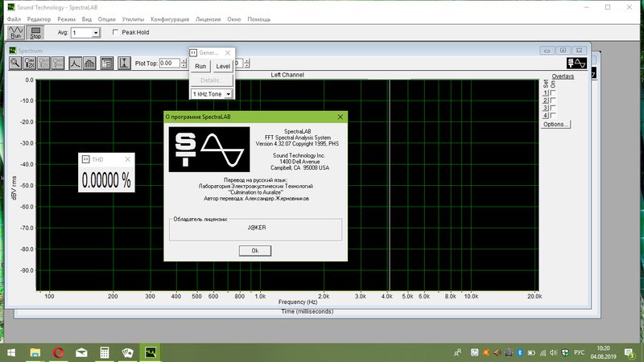The width and height of the screenshot is (644, 362).
Task: Adjust the plot range spinner right of Generator window
Action: pos(246,64)
